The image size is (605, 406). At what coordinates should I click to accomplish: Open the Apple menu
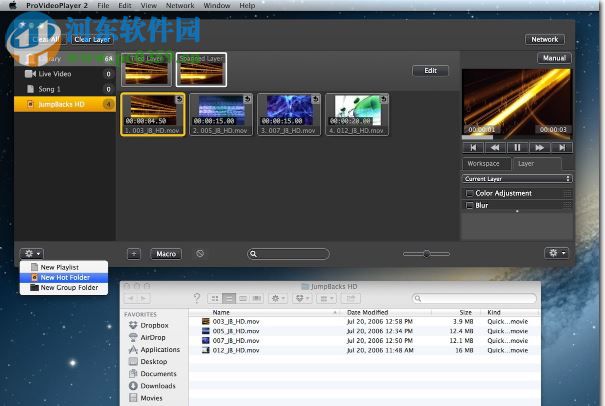pos(13,5)
